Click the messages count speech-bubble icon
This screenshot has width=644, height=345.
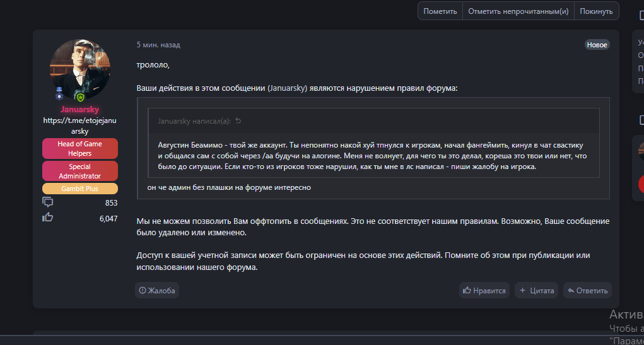(48, 202)
